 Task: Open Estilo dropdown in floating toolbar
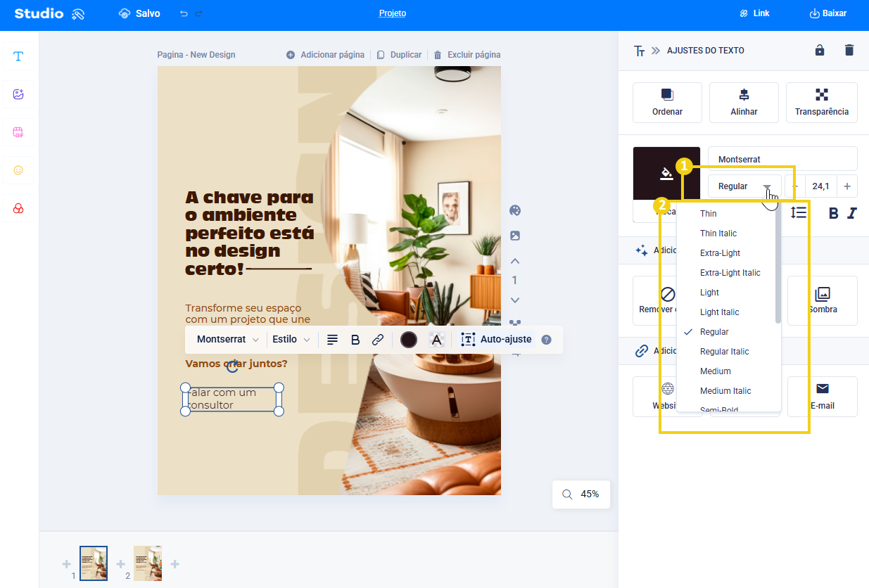[291, 340]
